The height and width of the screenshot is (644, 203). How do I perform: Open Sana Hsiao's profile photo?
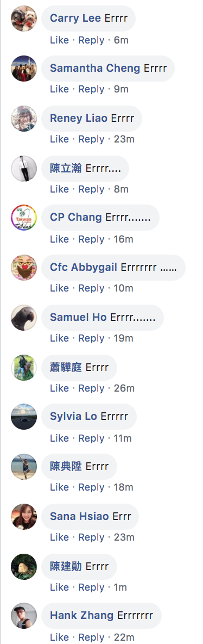(x=24, y=517)
